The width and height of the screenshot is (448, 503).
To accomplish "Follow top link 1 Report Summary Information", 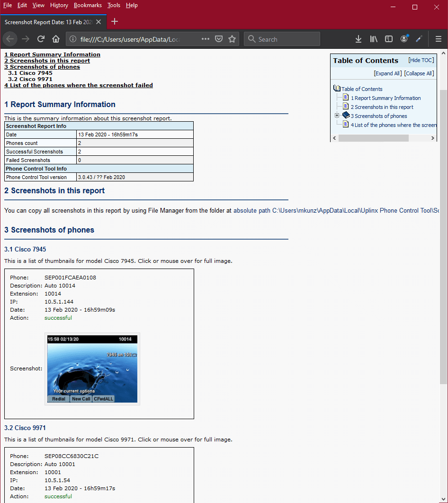I will tap(52, 54).
